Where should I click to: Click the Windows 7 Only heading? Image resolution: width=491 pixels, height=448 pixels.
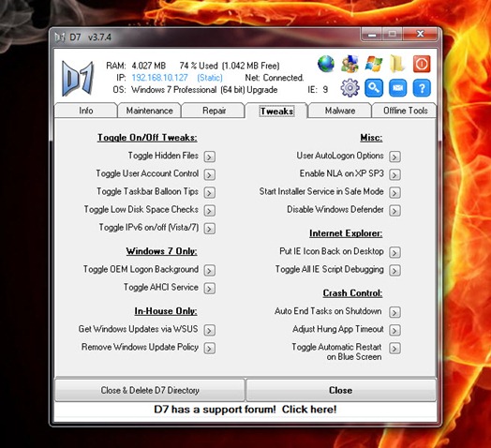(x=161, y=251)
